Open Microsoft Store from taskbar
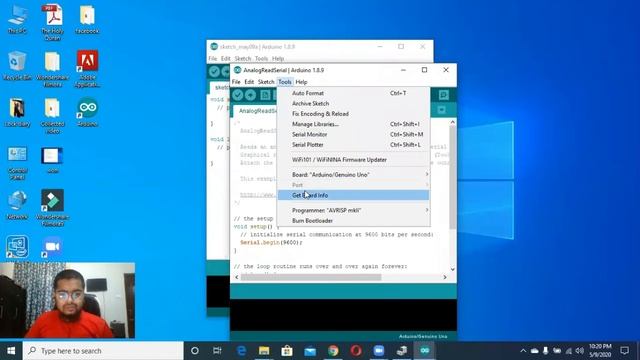Viewport: 640px width, 360px height. coord(287,351)
